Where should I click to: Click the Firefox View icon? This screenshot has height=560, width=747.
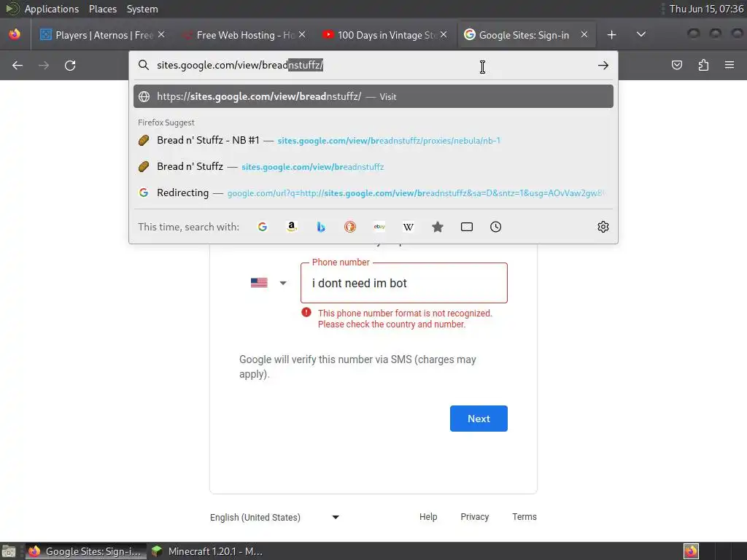(x=15, y=34)
